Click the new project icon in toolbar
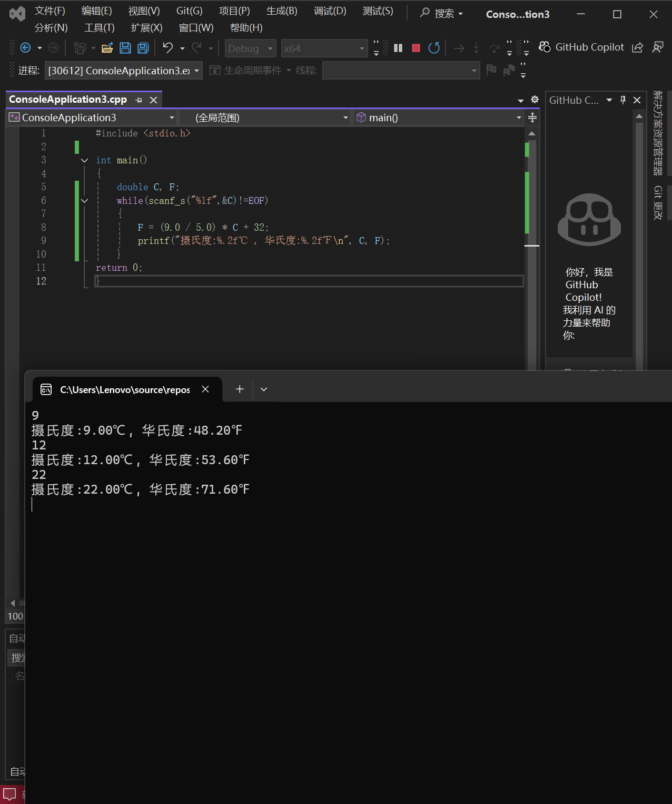This screenshot has height=804, width=672. 80,48
